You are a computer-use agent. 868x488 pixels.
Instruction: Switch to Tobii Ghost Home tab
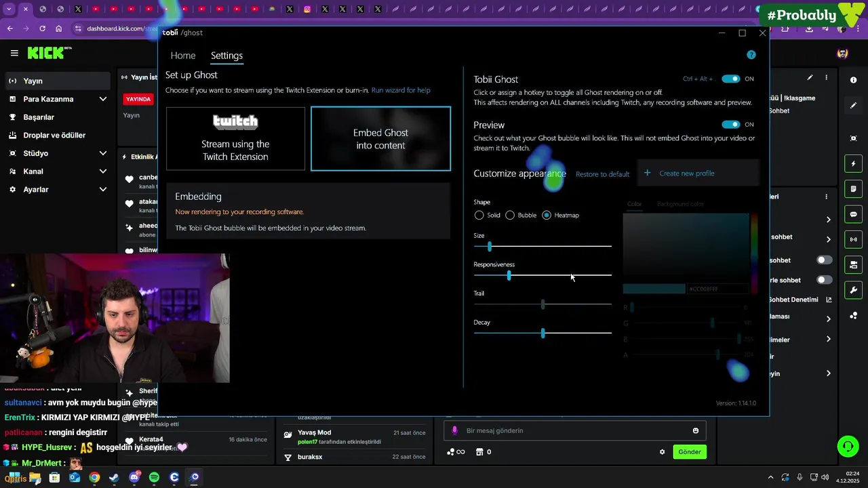[183, 56]
